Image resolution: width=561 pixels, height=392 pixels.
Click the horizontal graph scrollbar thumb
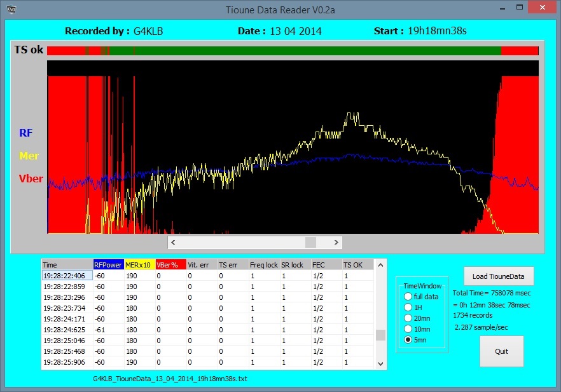coord(310,243)
